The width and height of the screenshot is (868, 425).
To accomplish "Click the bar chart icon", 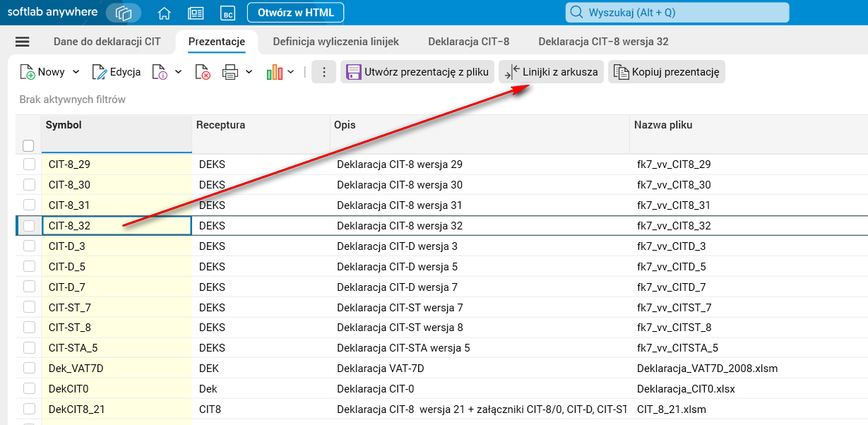I will 274,72.
